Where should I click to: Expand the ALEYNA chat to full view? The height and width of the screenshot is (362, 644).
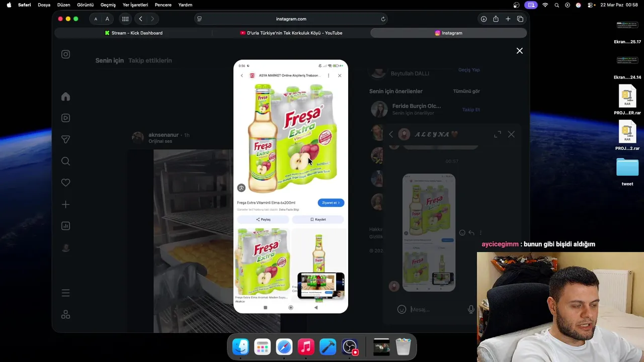point(498,134)
